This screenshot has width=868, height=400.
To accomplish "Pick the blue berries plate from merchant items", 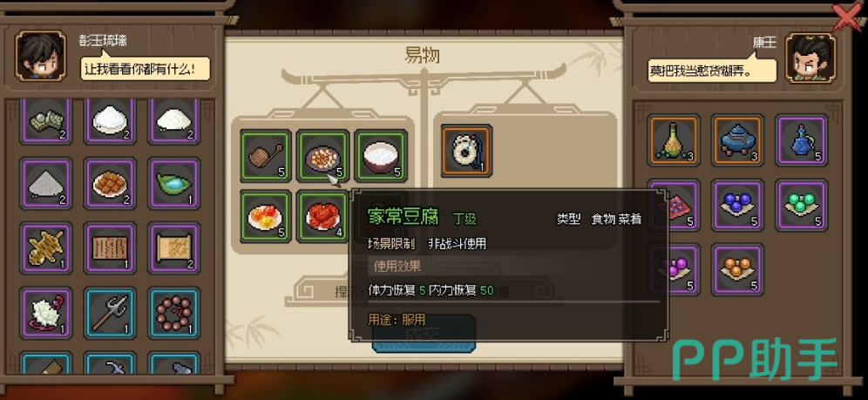I will coord(737,205).
